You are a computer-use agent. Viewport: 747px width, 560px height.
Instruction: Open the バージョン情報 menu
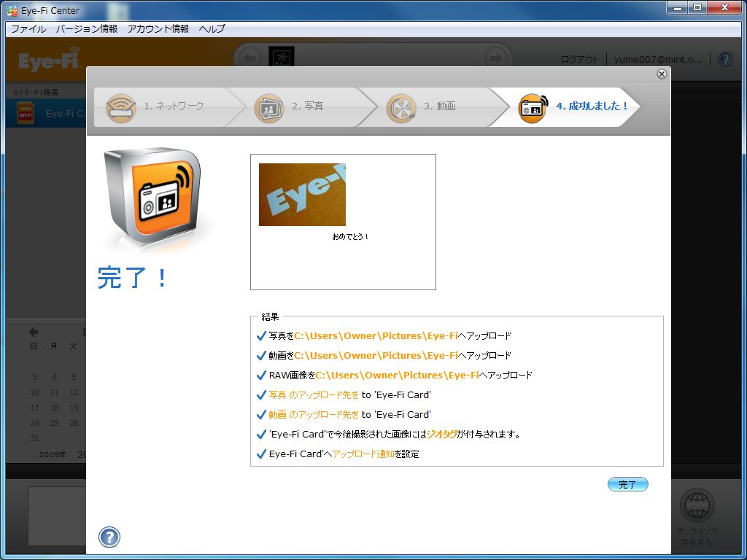(86, 28)
